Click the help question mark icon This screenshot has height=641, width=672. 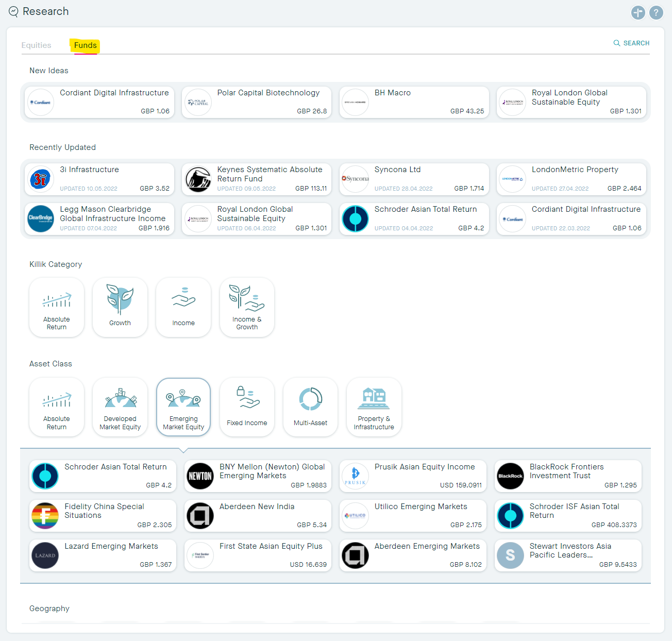656,12
